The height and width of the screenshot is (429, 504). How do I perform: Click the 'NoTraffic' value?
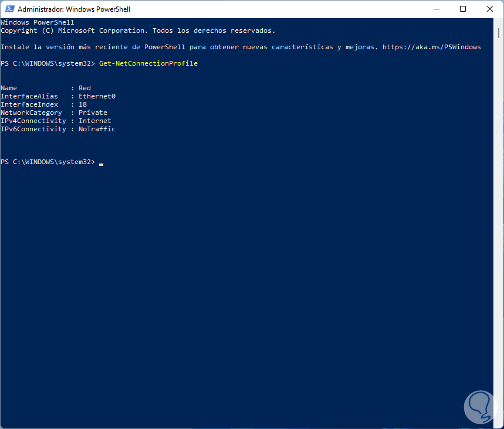pyautogui.click(x=97, y=129)
